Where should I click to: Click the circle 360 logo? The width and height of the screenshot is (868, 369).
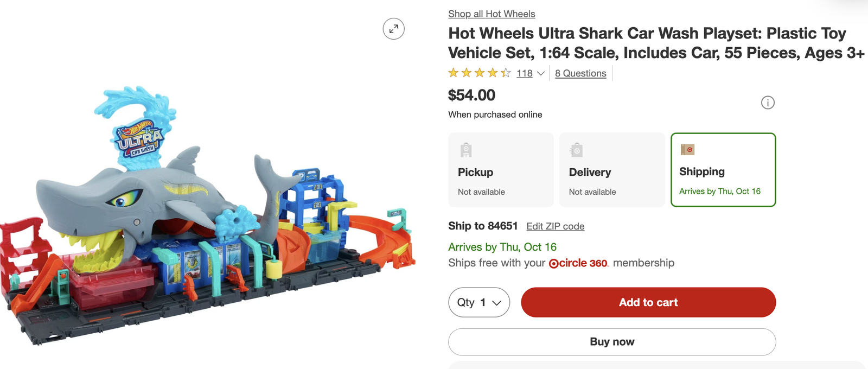pos(578,263)
